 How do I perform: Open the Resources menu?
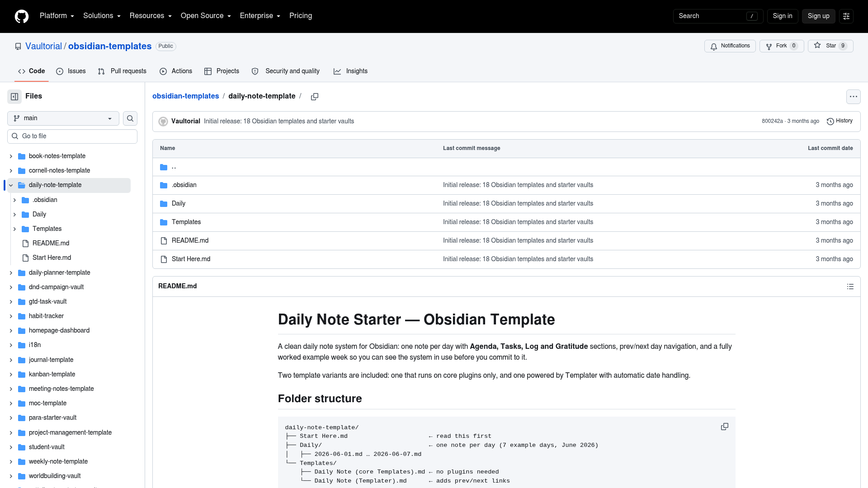[151, 16]
